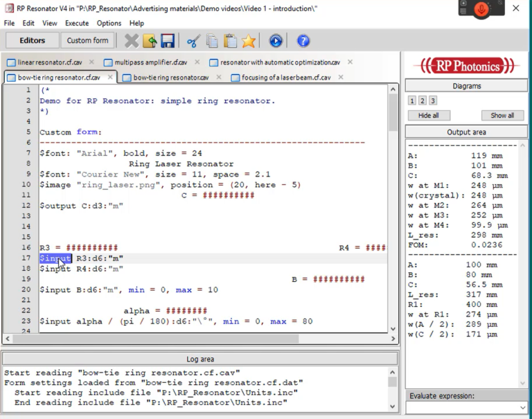The width and height of the screenshot is (532, 419).
Task: Click "L_res: 317 mm" output row
Action: click(x=453, y=294)
